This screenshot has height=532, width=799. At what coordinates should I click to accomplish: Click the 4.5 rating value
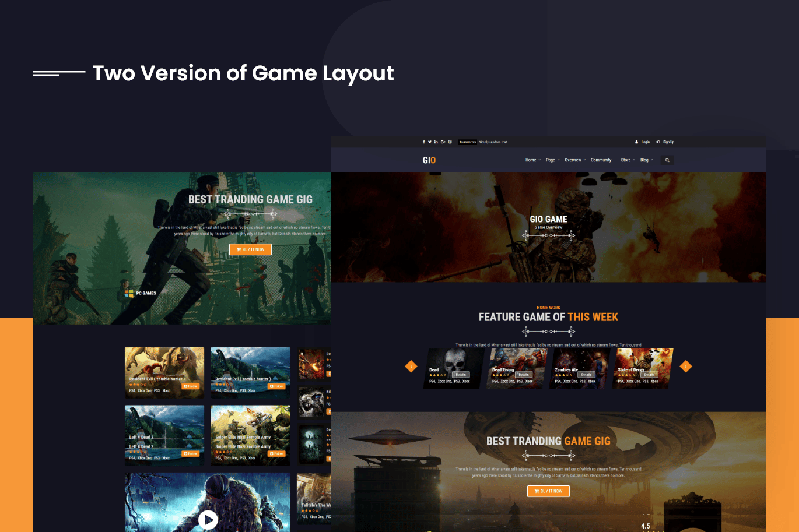646,526
